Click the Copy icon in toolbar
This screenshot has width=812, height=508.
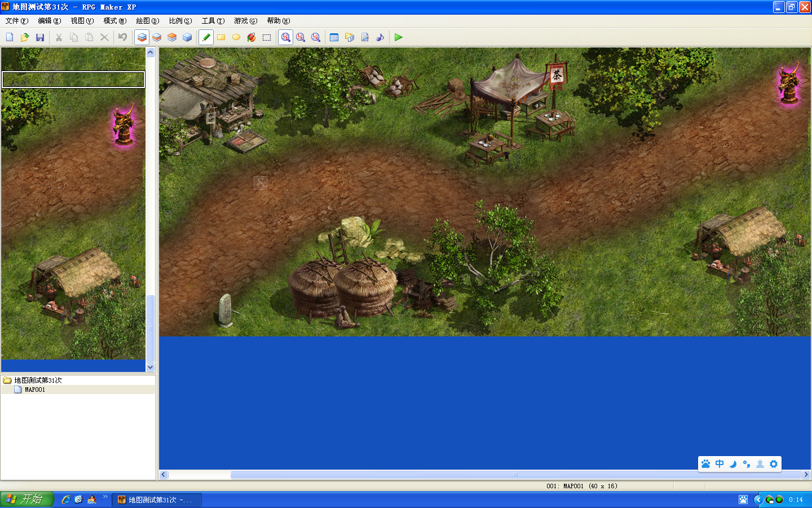coord(74,37)
